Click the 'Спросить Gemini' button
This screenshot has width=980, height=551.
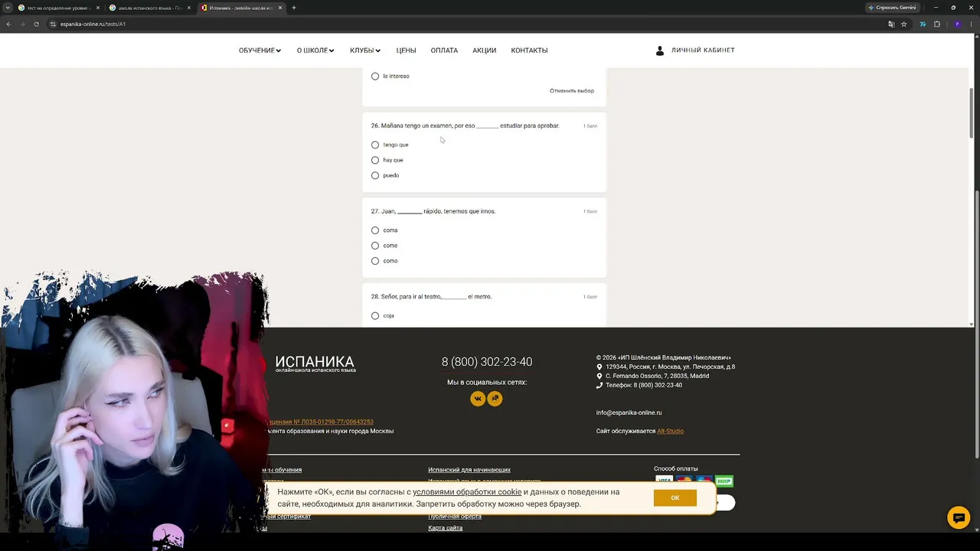892,8
